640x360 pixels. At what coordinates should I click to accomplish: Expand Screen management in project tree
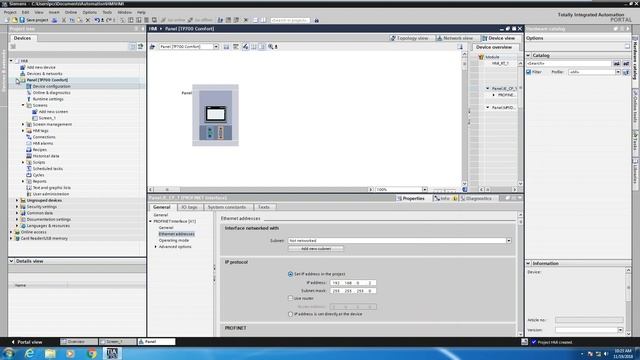click(23, 124)
